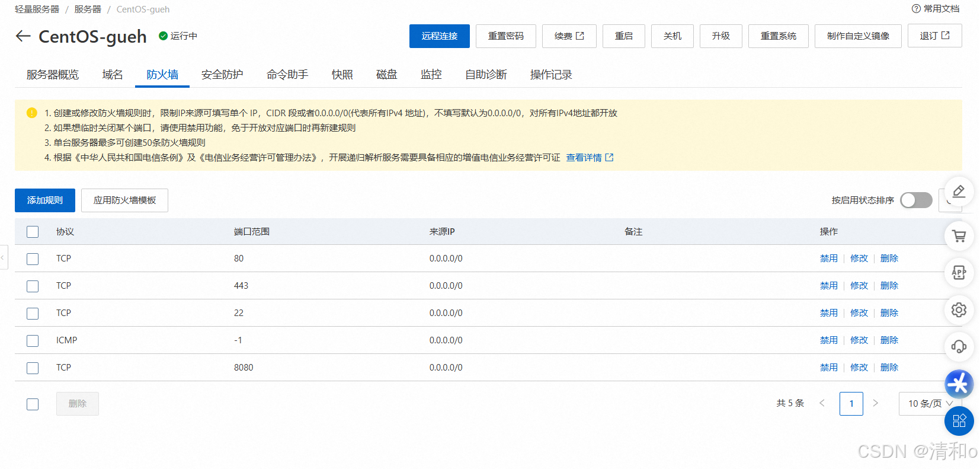Delete the port 8080 rule via 删除

tap(889, 368)
